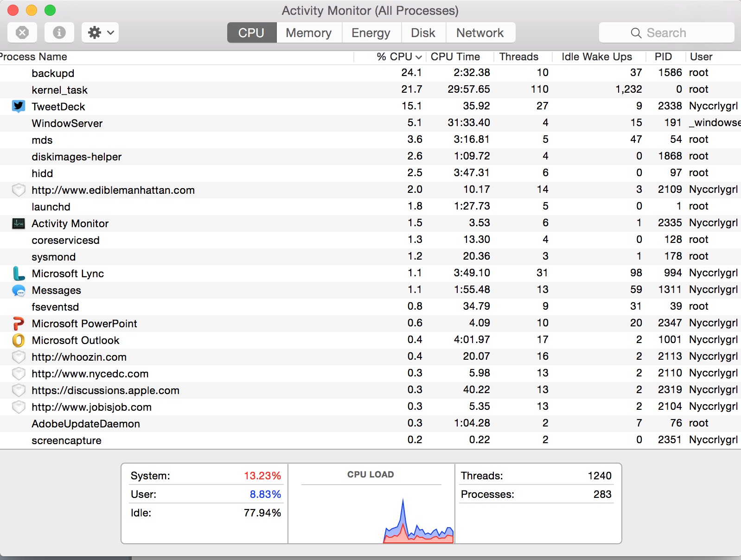Click the Threads count 1240
Viewport: 741px width, 560px height.
tap(600, 476)
